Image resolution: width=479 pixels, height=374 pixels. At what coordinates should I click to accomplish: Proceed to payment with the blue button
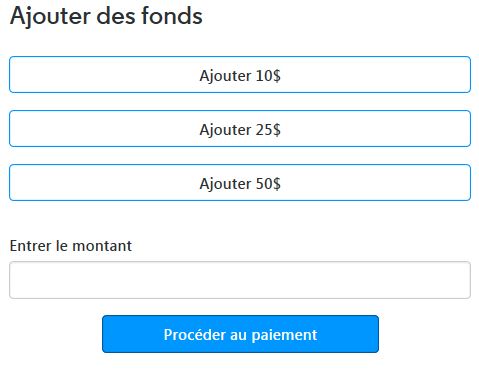click(x=240, y=334)
